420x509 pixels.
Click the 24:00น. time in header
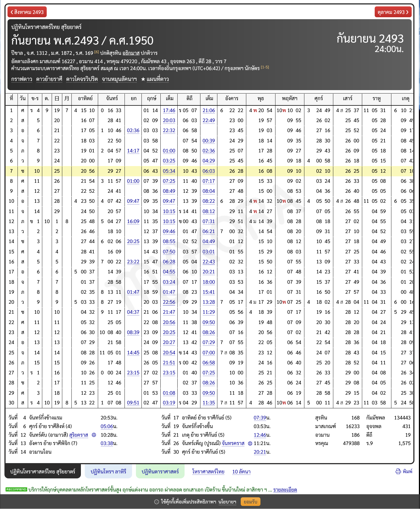[389, 49]
